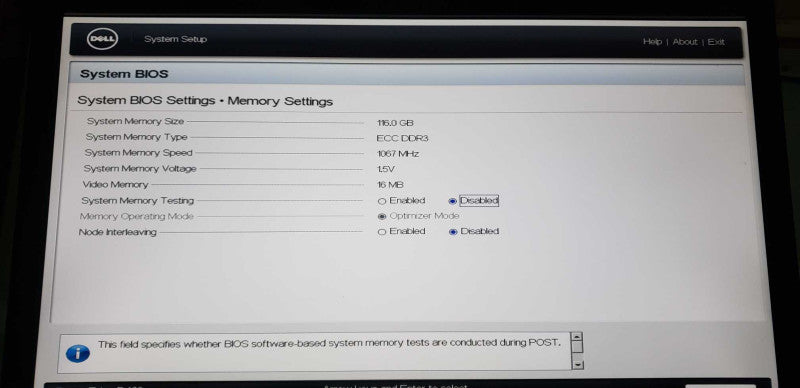
Task: Click the help text scrollbar thumb
Action: pos(577,347)
